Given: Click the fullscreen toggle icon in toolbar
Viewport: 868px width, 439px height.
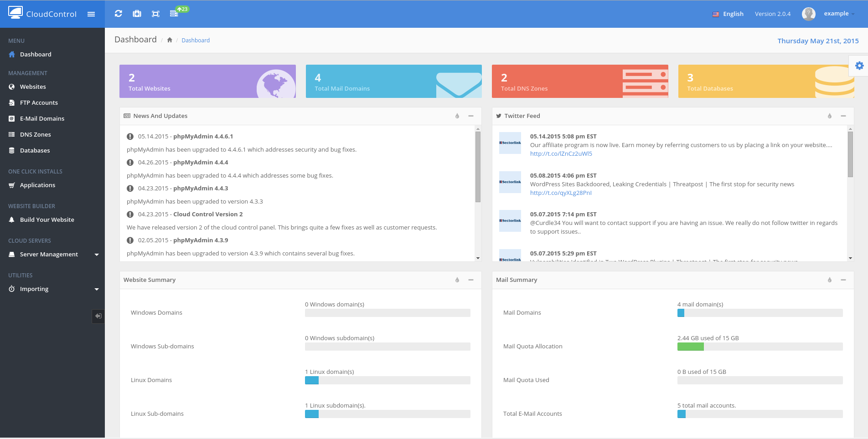Looking at the screenshot, I should tap(155, 14).
